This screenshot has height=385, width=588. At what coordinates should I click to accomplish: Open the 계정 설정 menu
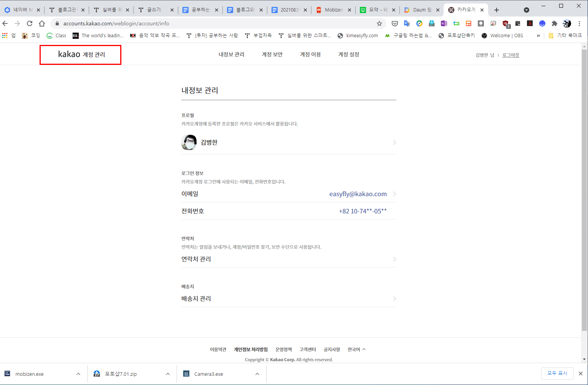[348, 55]
